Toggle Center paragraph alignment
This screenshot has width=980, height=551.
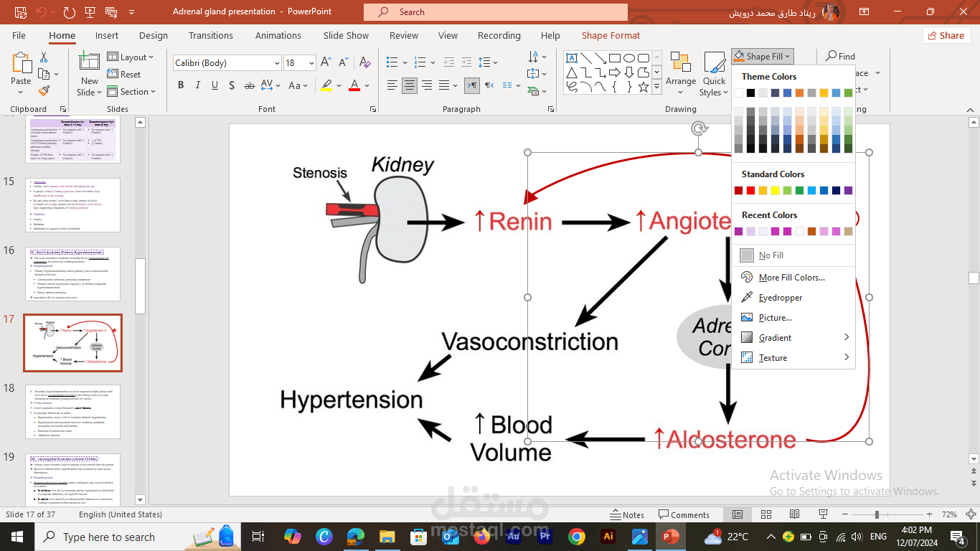(410, 85)
